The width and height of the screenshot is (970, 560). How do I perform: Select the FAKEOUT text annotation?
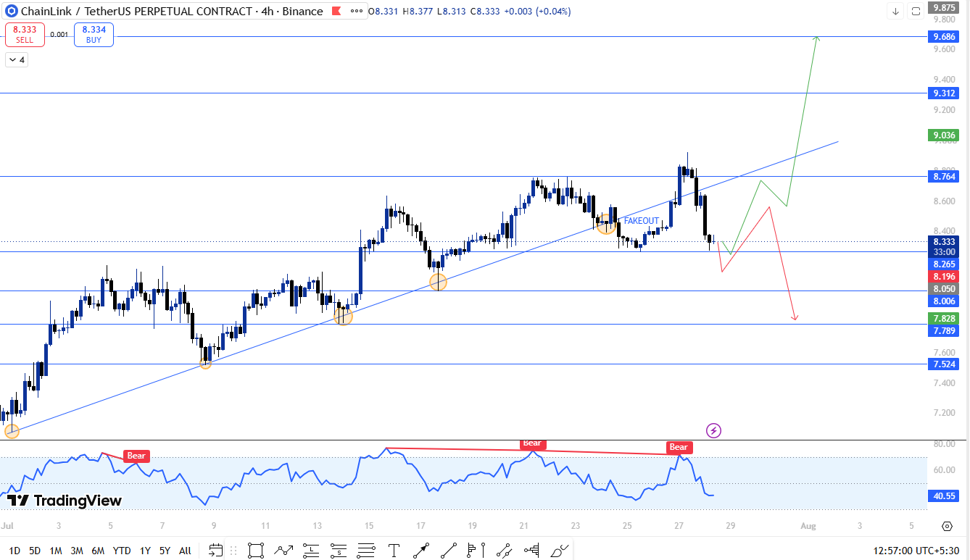[x=642, y=221]
